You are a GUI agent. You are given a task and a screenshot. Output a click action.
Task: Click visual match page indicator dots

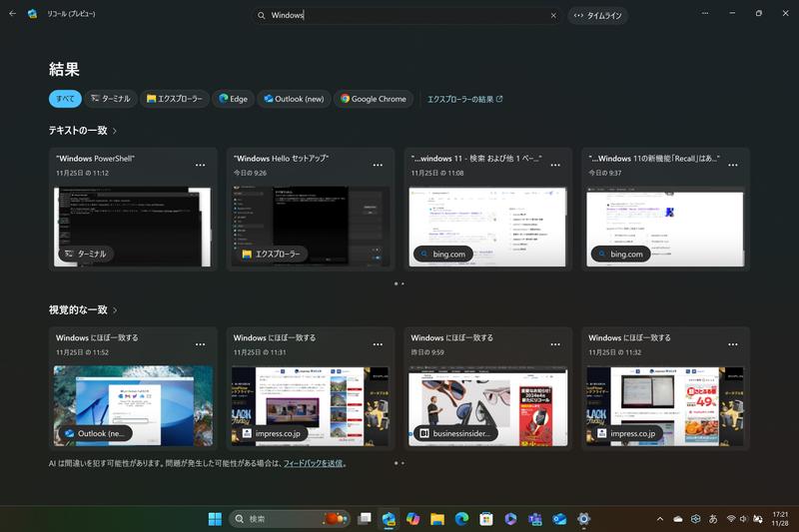[x=399, y=463]
